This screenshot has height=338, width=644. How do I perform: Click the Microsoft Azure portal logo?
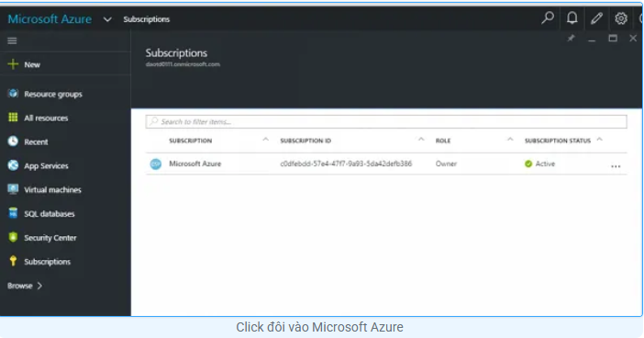click(x=50, y=19)
